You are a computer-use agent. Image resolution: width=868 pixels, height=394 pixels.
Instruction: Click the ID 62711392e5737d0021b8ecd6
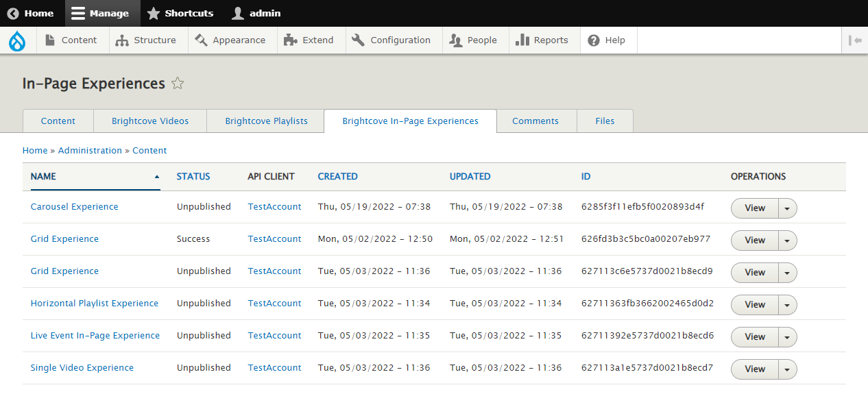(648, 336)
